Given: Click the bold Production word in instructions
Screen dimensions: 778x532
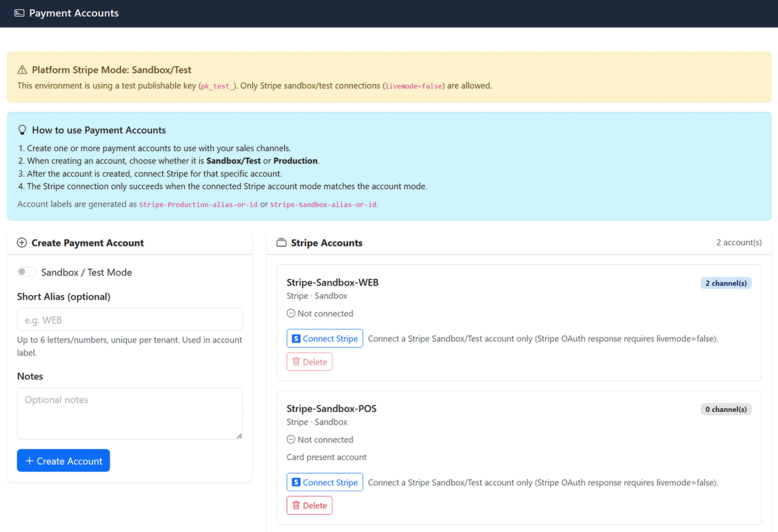Looking at the screenshot, I should (x=295, y=161).
